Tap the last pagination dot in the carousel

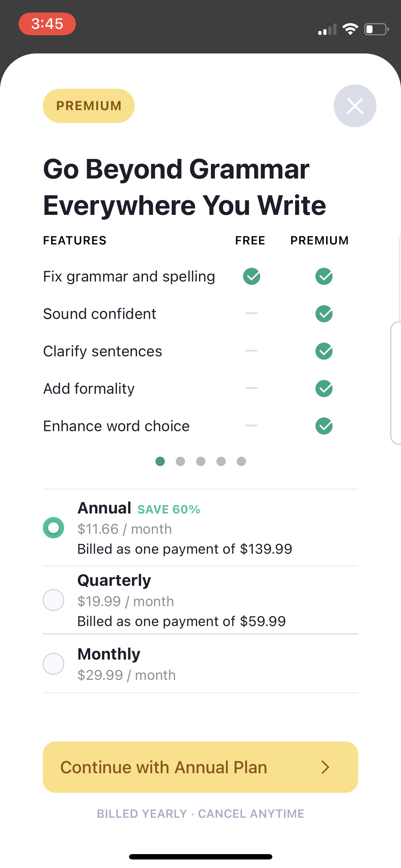(241, 461)
